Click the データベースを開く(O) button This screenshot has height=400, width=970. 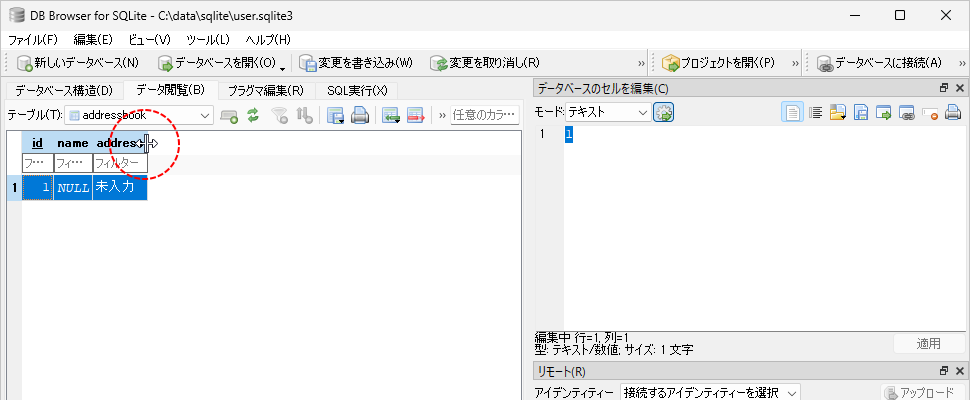pos(216,63)
